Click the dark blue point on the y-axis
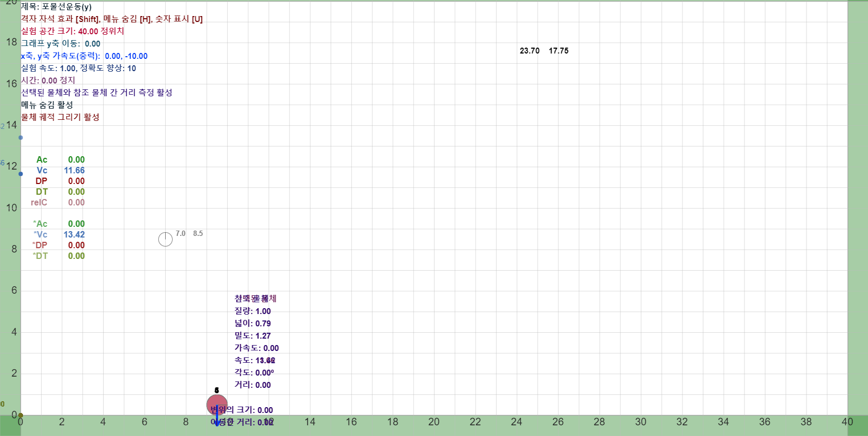The image size is (868, 436). 21,174
